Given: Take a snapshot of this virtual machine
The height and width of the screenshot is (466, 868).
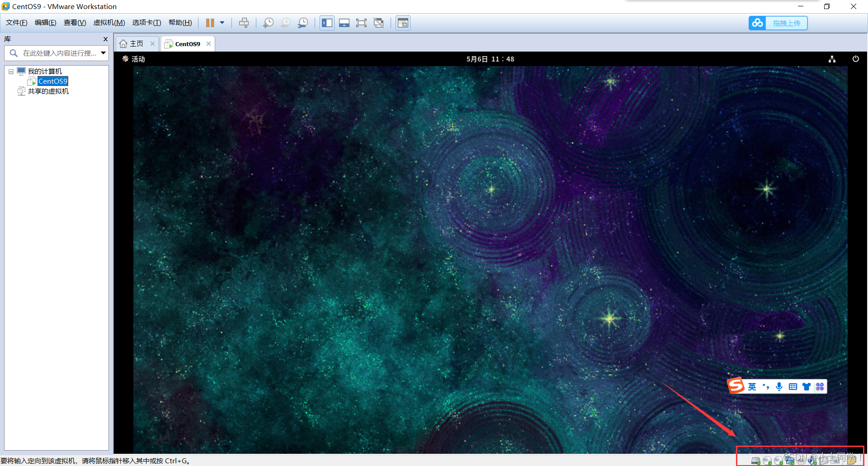Looking at the screenshot, I should [268, 23].
